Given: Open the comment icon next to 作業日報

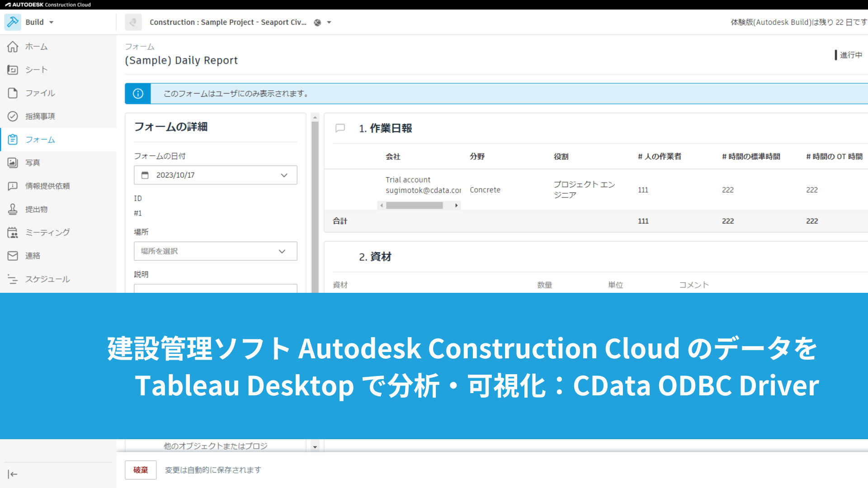Looking at the screenshot, I should [340, 128].
